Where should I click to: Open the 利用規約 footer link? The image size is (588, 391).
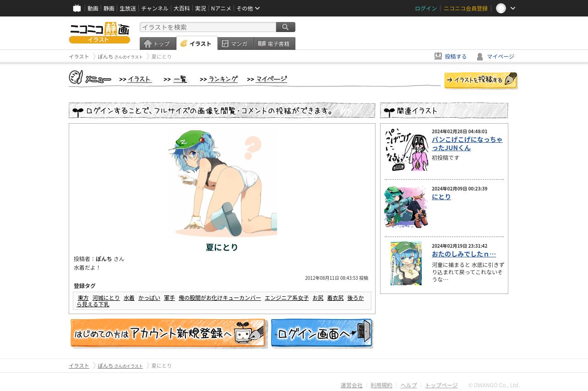[381, 386]
